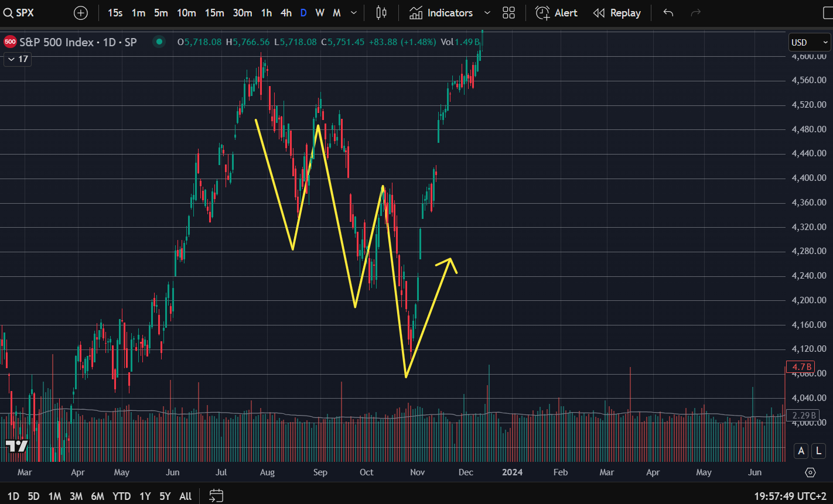Switch to the 4h timeframe
833x504 pixels.
286,13
